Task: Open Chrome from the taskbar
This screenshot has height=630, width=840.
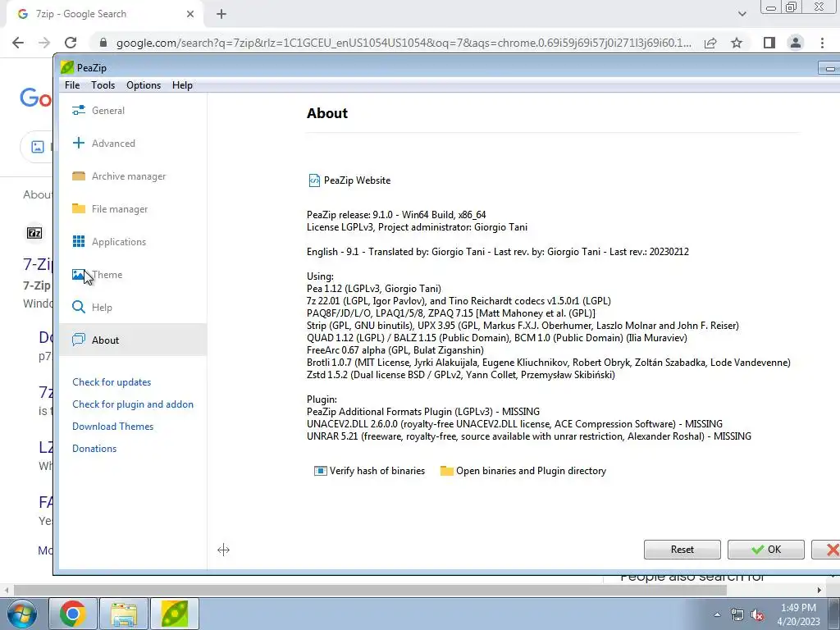Action: [73, 614]
